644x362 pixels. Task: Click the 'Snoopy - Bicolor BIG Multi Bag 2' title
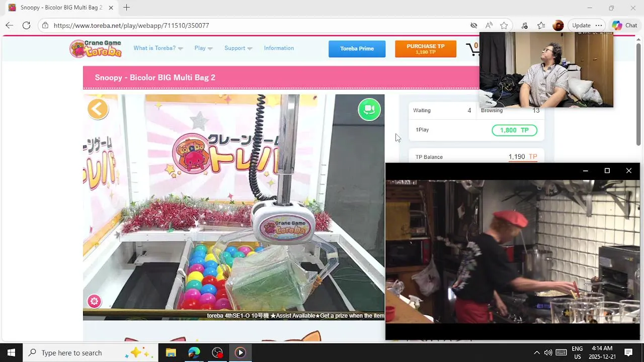(x=155, y=77)
